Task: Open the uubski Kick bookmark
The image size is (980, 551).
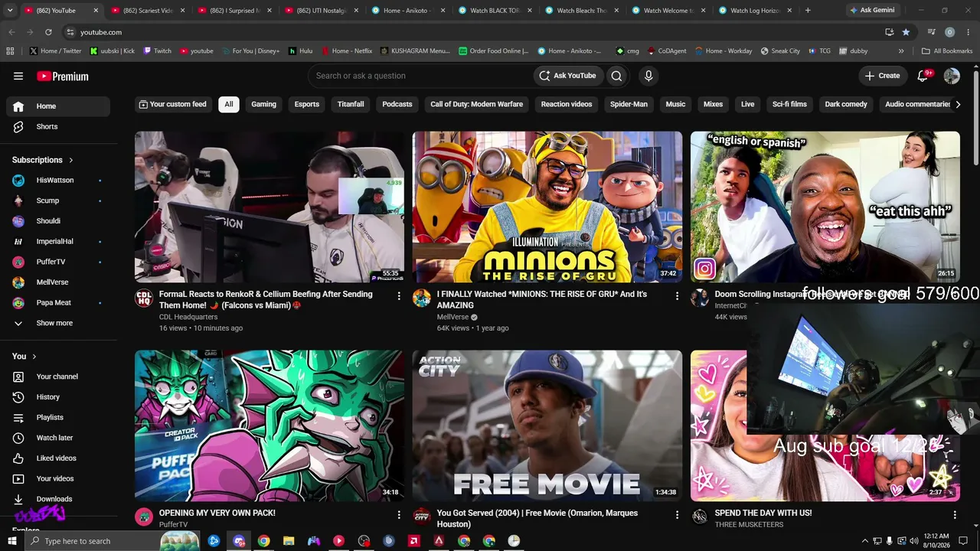Action: 112,51
